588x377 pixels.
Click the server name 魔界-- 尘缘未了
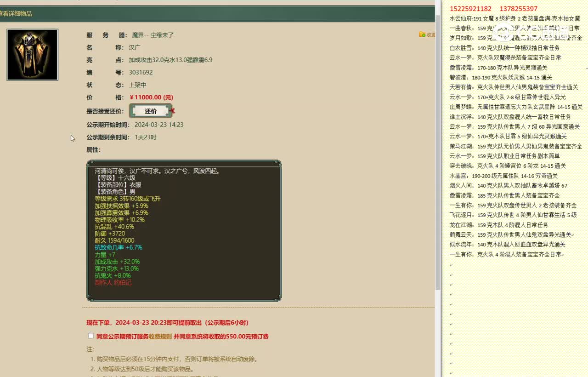click(153, 35)
